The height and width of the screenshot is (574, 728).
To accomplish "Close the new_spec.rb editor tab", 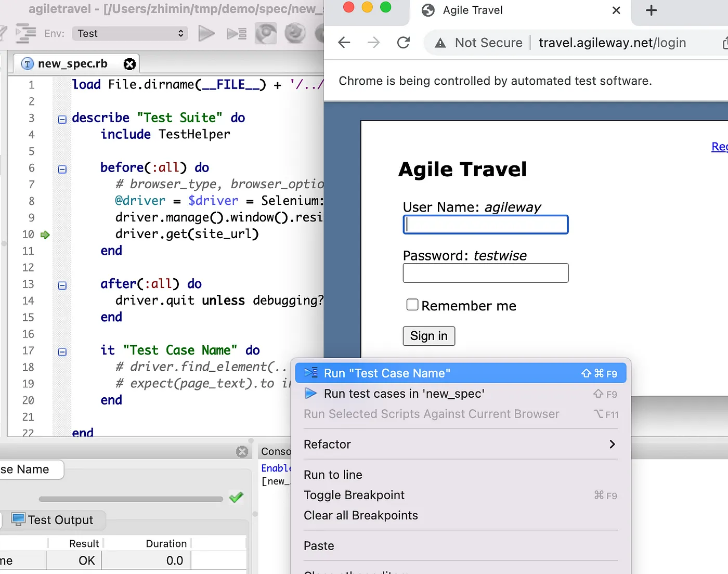I will click(x=129, y=64).
